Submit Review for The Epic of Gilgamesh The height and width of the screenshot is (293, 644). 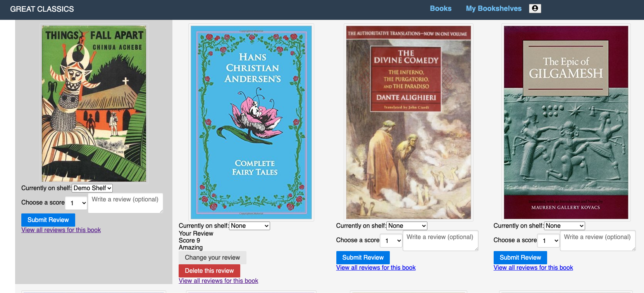[x=520, y=258]
